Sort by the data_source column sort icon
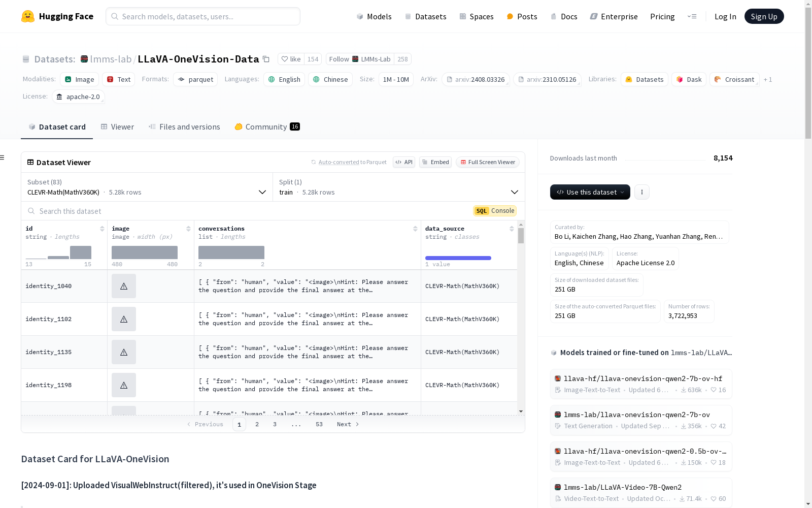The height and width of the screenshot is (508, 812). (512, 229)
